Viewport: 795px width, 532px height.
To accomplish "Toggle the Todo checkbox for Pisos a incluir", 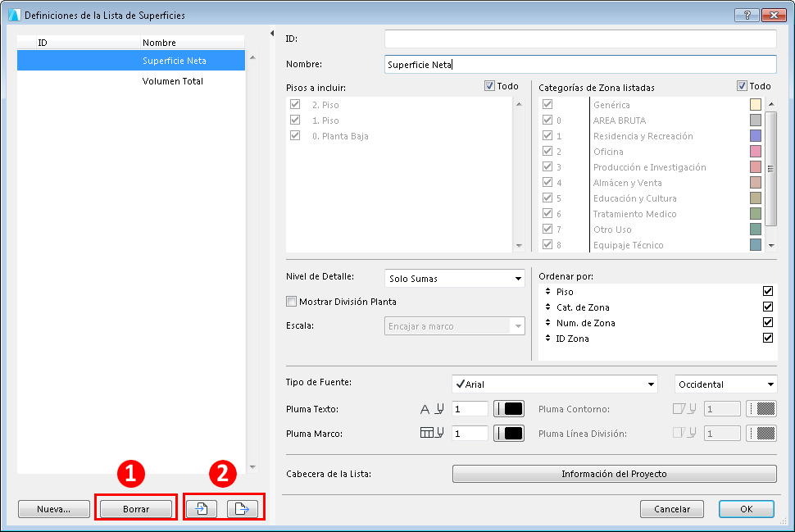I will pyautogui.click(x=489, y=86).
